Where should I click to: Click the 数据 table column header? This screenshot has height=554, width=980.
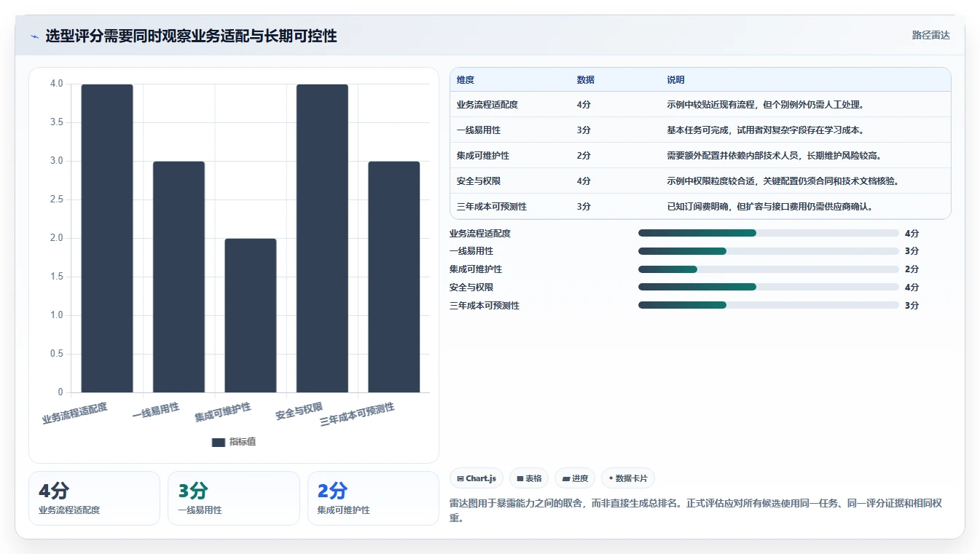(585, 80)
